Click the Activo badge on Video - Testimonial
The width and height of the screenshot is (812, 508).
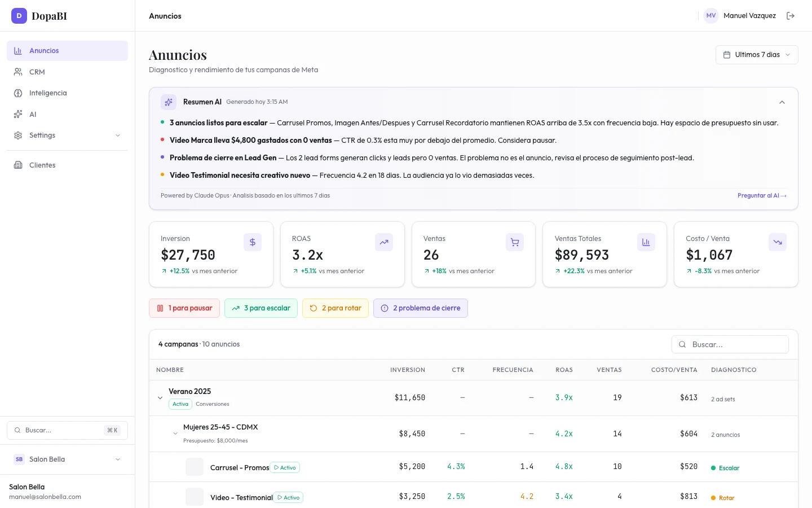(x=288, y=497)
